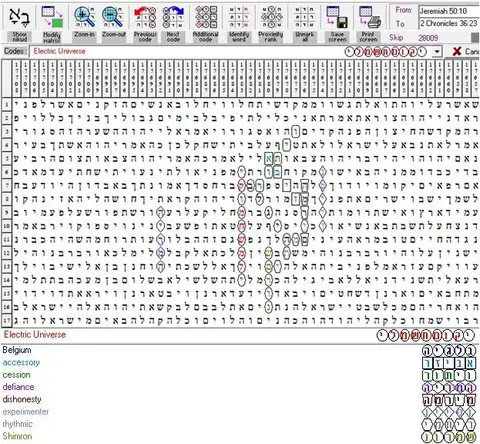Click the Unmark all icon

pyautogui.click(x=304, y=17)
